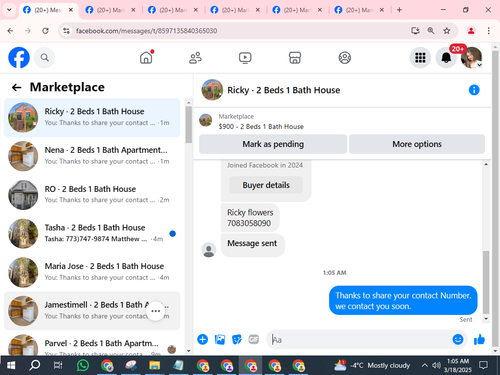The width and height of the screenshot is (500, 375).
Task: Open options for Jamestimell conversation
Action: 156,311
